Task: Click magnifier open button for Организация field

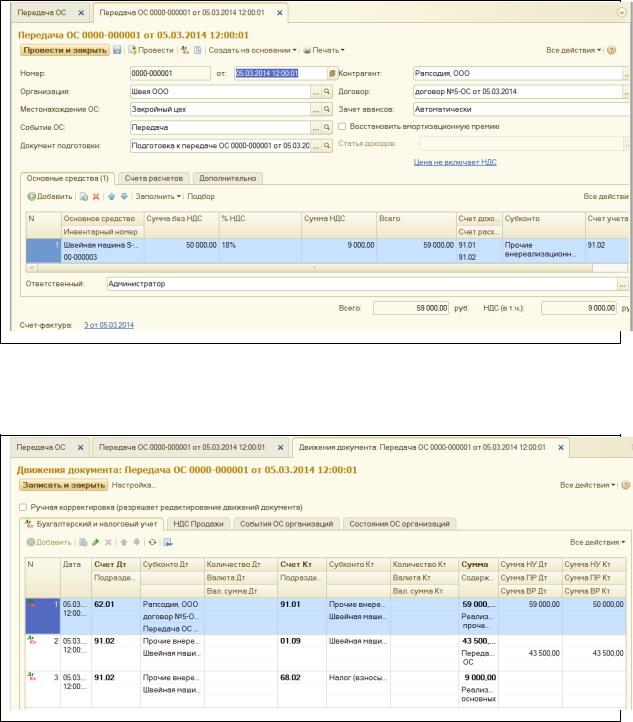Action: pos(326,92)
